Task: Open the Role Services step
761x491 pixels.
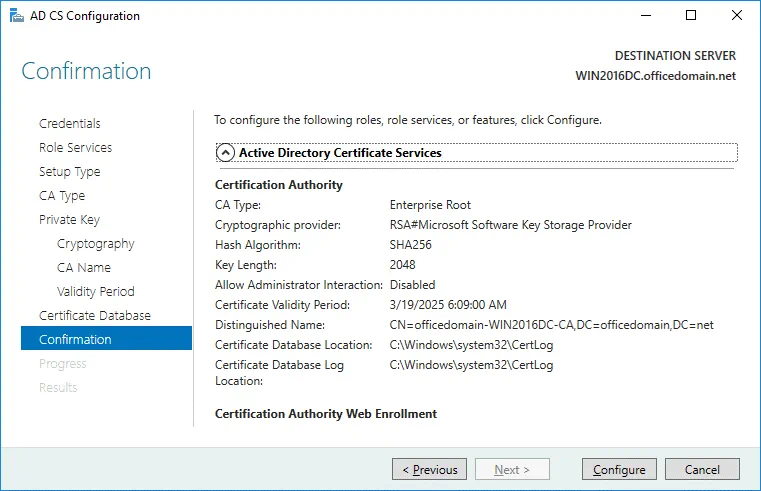Action: pyautogui.click(x=75, y=148)
